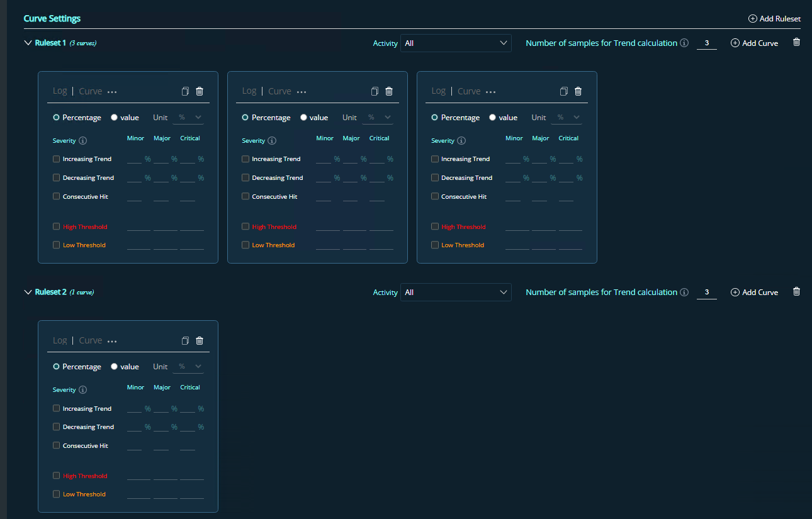Delete Ruleset 2 using its trash icon
Viewport: 812px width, 519px height.
[x=796, y=291]
